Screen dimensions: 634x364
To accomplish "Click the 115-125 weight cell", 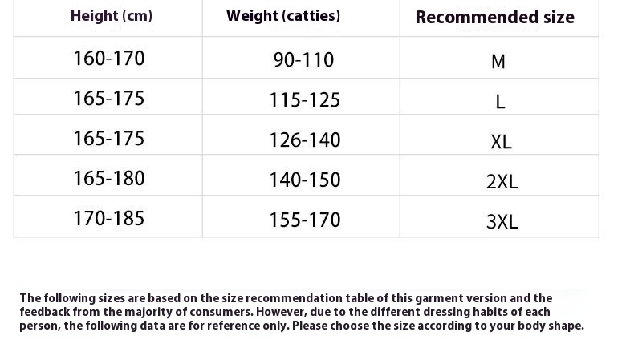I will (305, 100).
